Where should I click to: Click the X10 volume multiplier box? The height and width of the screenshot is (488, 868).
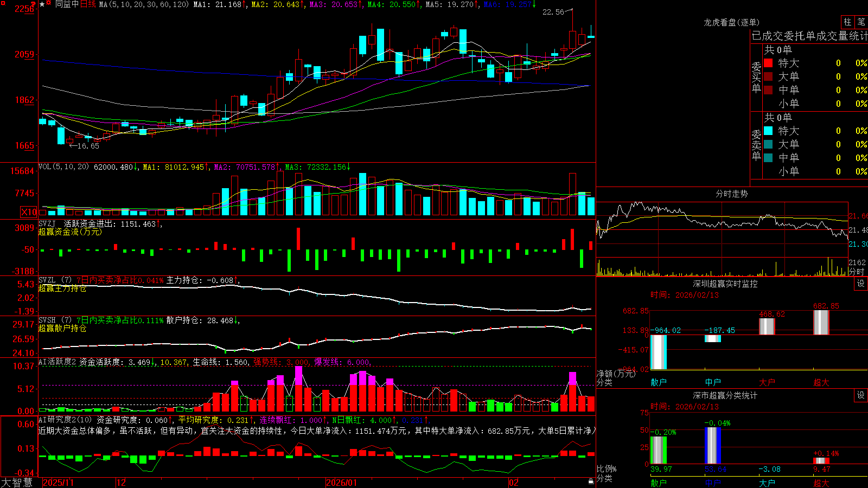point(29,212)
